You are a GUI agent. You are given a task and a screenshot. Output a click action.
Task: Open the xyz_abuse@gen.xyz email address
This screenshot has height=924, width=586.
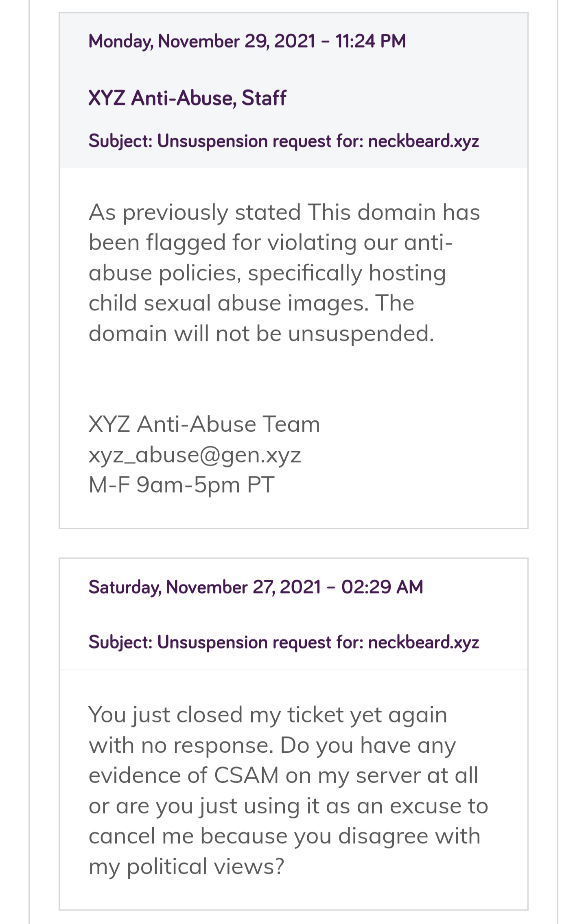pos(195,454)
